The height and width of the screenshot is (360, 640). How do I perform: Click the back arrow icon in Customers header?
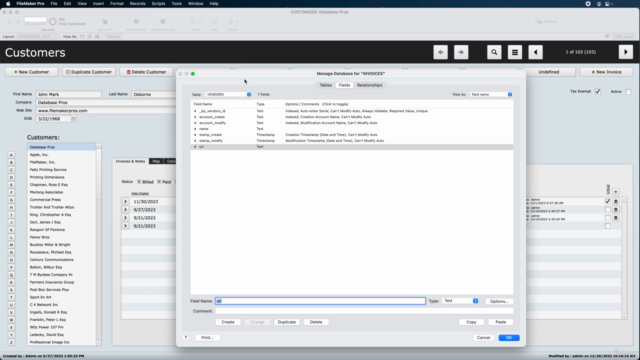pos(440,52)
